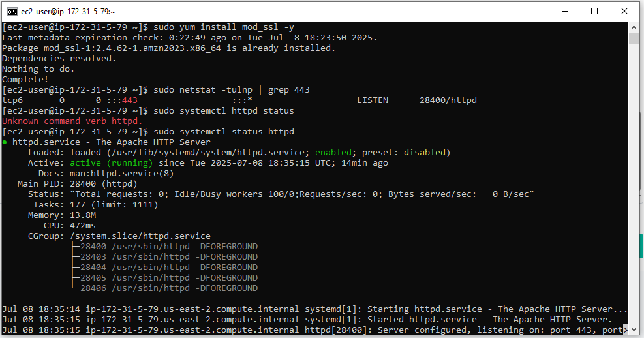Minimize the terminal window
The width and height of the screenshot is (644, 338).
click(565, 12)
